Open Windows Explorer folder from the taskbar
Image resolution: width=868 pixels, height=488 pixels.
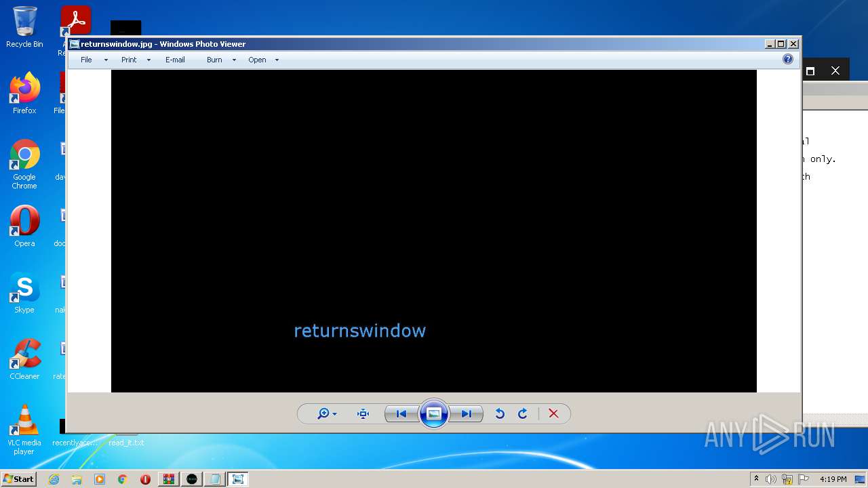point(77,479)
